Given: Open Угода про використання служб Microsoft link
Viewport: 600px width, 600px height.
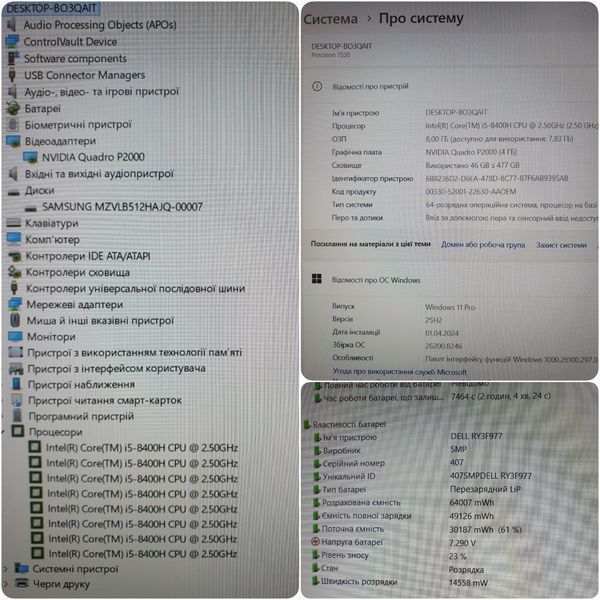Looking at the screenshot, I should click(399, 372).
